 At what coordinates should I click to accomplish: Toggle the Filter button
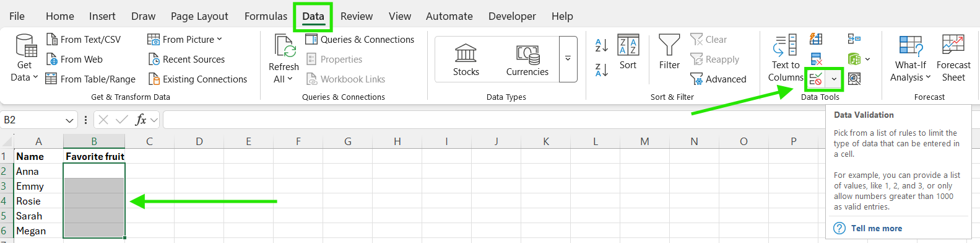[x=669, y=52]
